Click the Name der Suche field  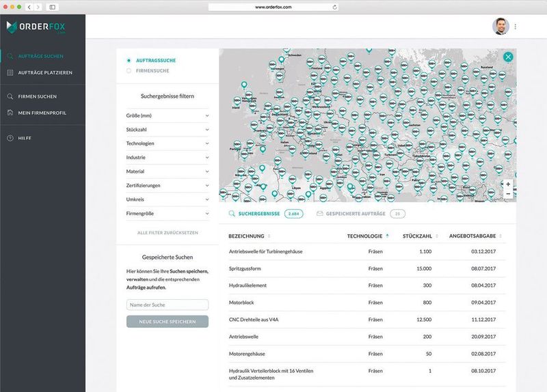(x=168, y=305)
